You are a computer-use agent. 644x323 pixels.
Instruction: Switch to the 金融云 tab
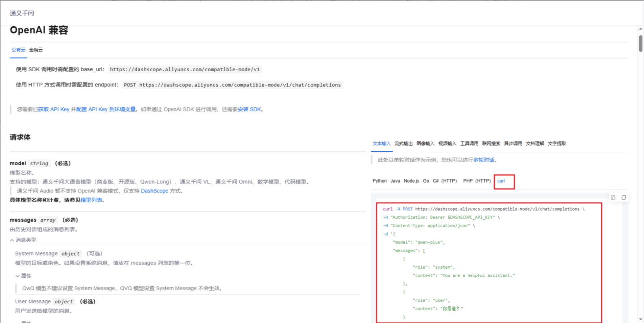[36, 50]
